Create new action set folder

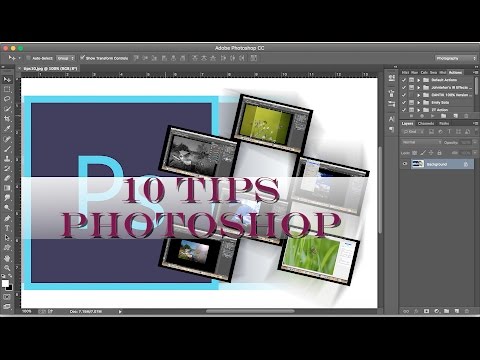443,116
